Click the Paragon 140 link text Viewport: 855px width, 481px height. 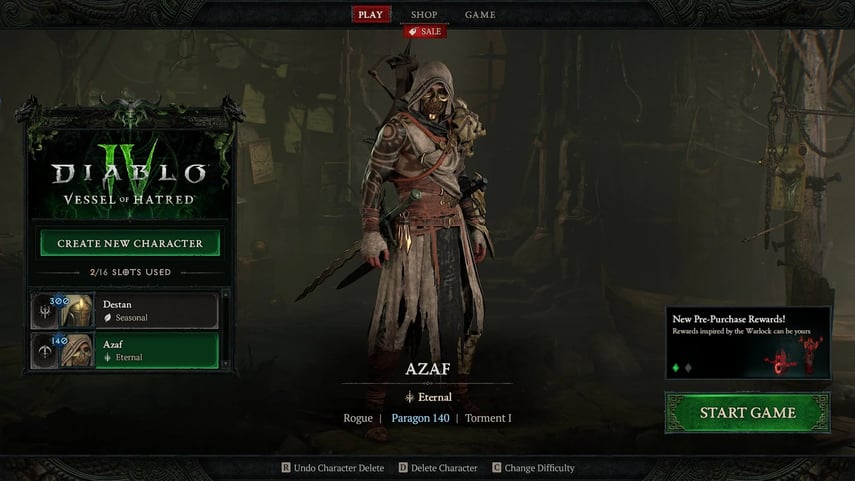coord(420,418)
